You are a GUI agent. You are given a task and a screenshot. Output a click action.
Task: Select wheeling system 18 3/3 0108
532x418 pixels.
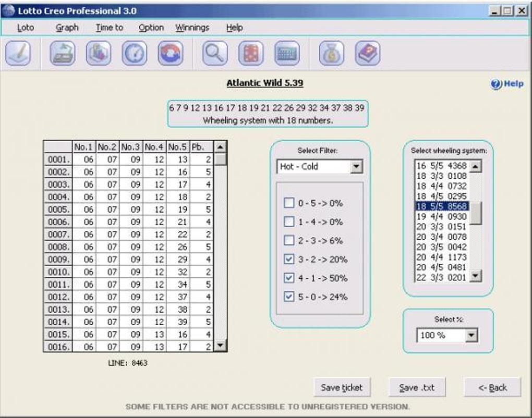click(441, 176)
